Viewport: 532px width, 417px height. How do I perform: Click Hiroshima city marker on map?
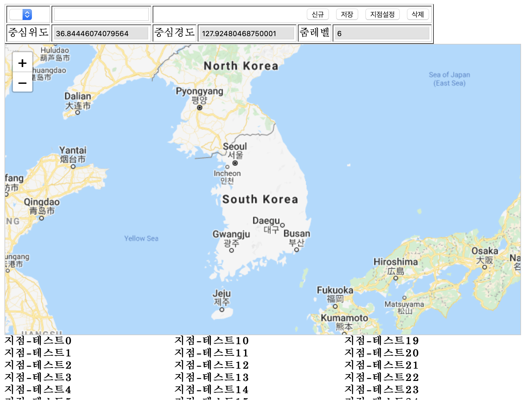pos(396,278)
